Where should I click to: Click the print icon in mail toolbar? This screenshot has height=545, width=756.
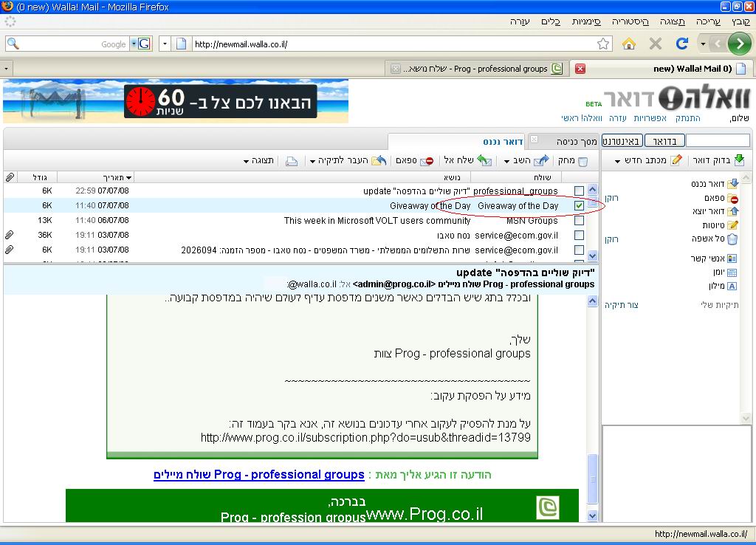coord(291,161)
